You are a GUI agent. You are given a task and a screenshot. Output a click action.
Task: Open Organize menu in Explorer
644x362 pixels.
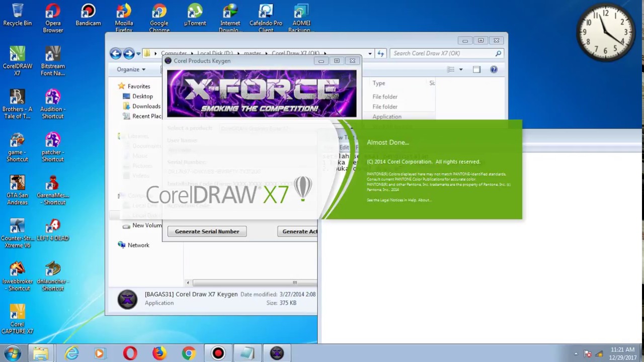[131, 69]
